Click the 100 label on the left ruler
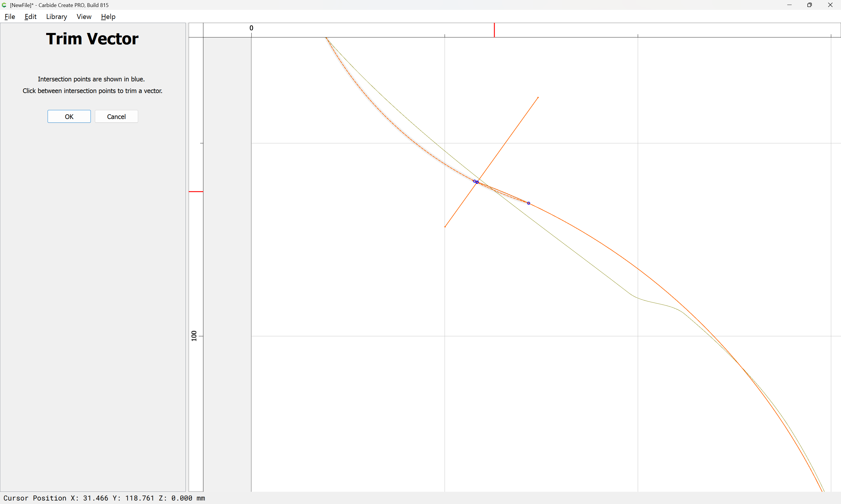 click(x=194, y=336)
